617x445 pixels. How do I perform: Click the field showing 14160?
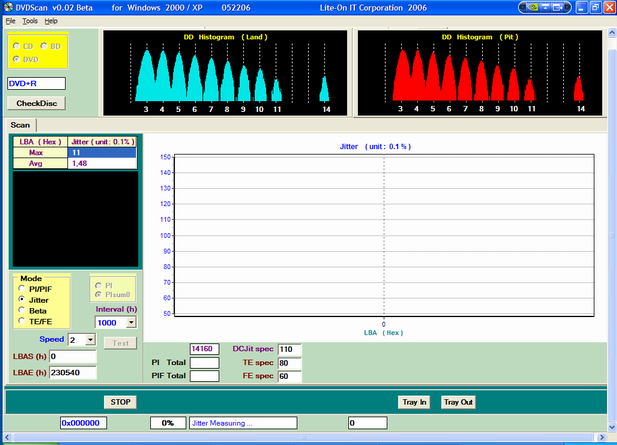(205, 349)
